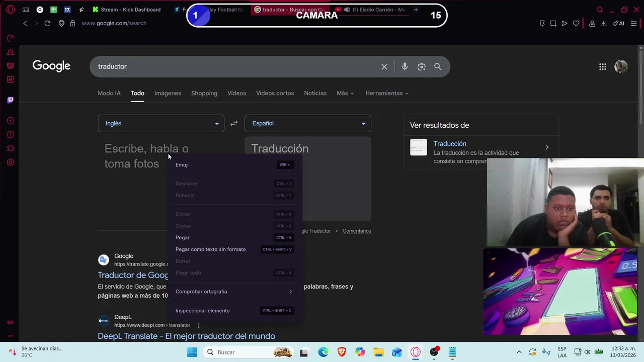644x362 pixels.
Task: Open the Google apps grid
Action: (x=603, y=66)
